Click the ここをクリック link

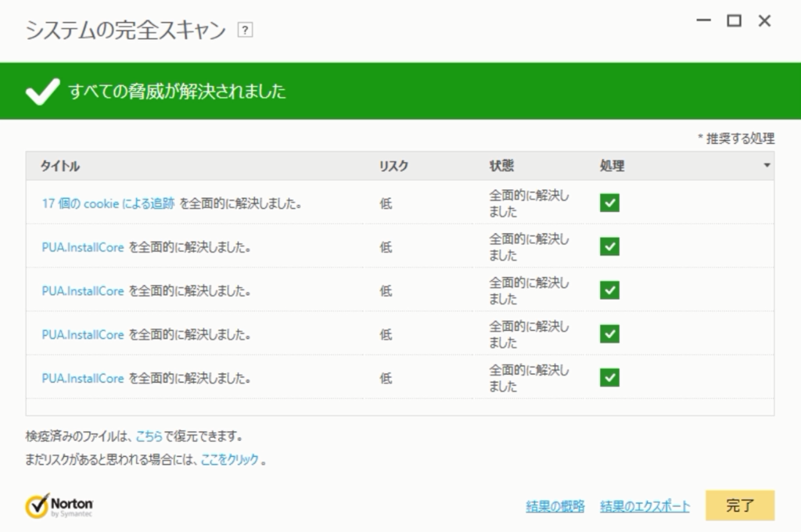pyautogui.click(x=230, y=459)
